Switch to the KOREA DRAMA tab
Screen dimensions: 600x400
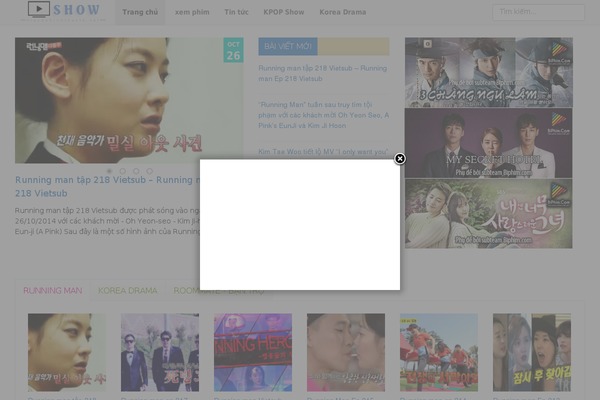127,291
